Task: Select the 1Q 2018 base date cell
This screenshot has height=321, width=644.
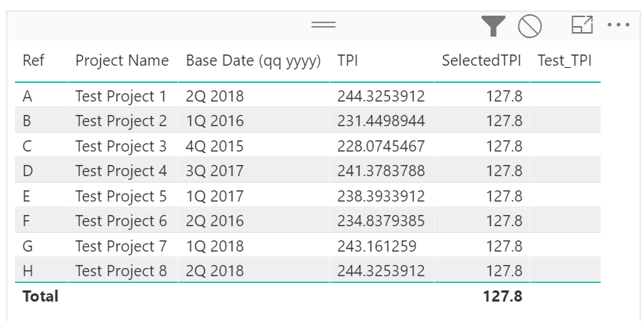Action: click(x=215, y=246)
